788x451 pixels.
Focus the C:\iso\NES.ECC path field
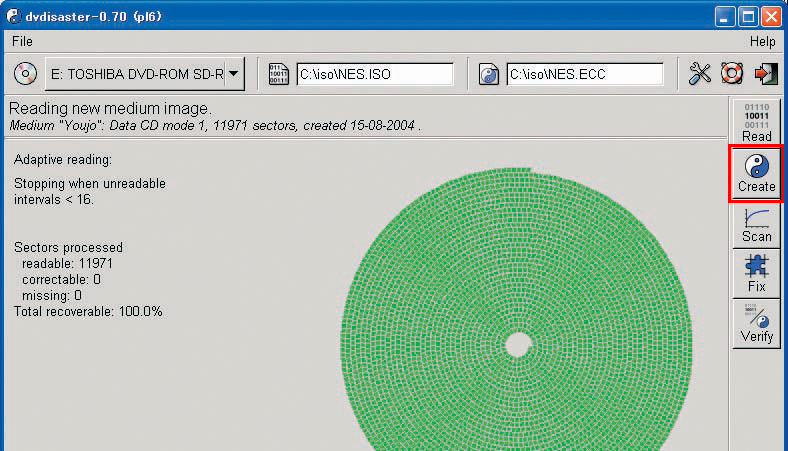pyautogui.click(x=585, y=74)
